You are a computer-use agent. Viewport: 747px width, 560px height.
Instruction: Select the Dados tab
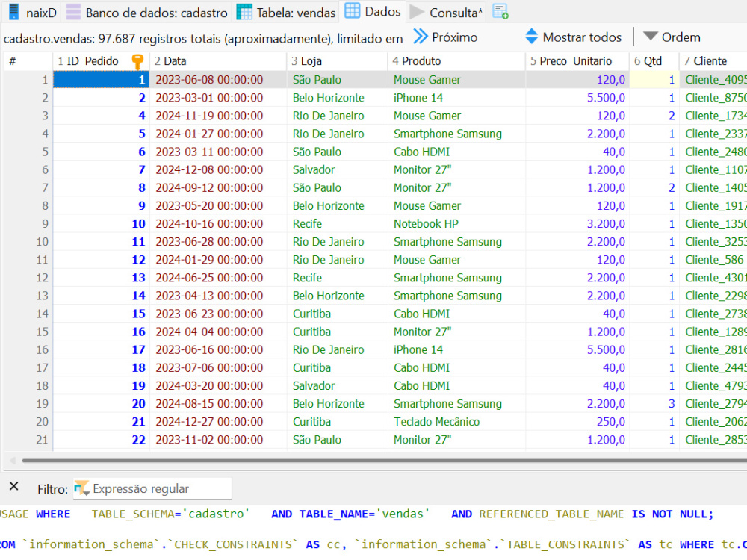[x=373, y=11]
